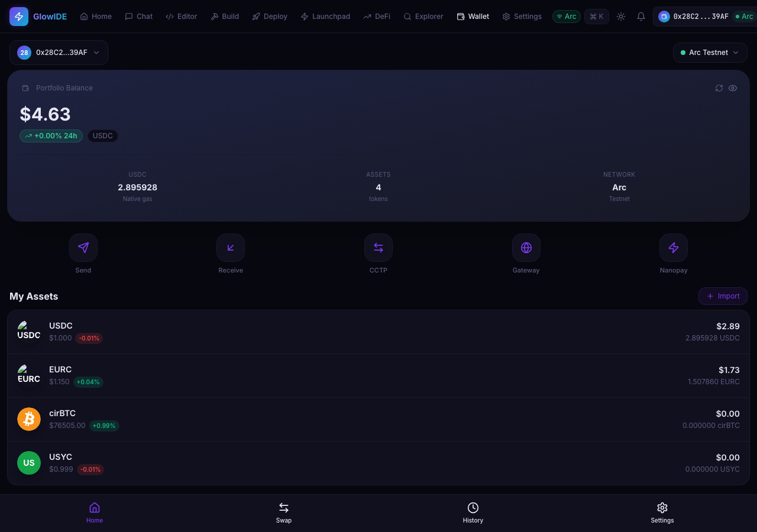Screen dimensions: 757x532
Task: Click the USYC -0.01% change badge
Action: [90, 469]
